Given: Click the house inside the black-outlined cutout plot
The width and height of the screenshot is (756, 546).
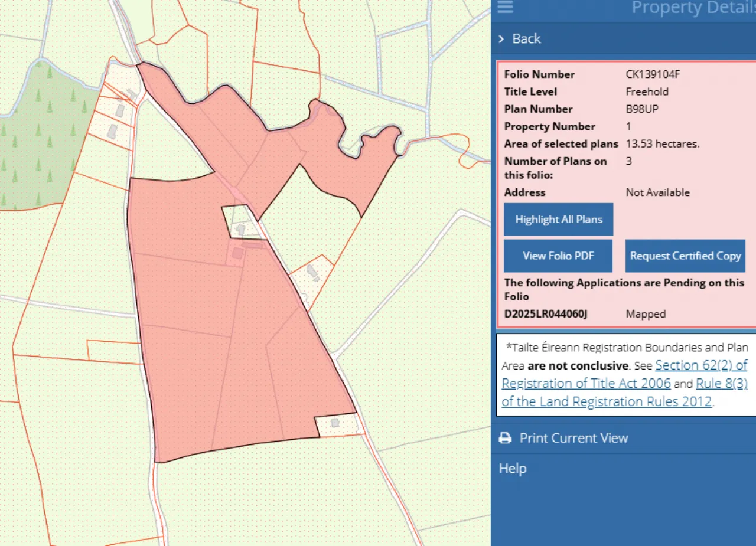Looking at the screenshot, I should pyautogui.click(x=240, y=228).
